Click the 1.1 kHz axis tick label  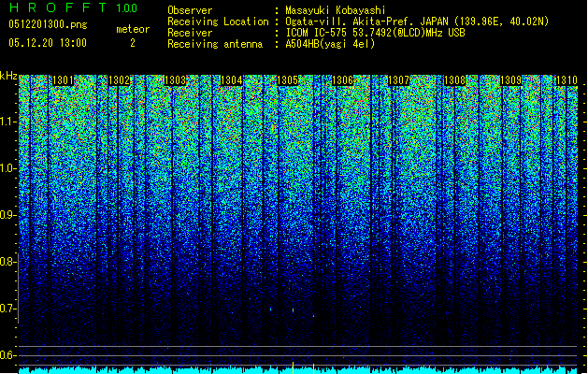[x=7, y=122]
